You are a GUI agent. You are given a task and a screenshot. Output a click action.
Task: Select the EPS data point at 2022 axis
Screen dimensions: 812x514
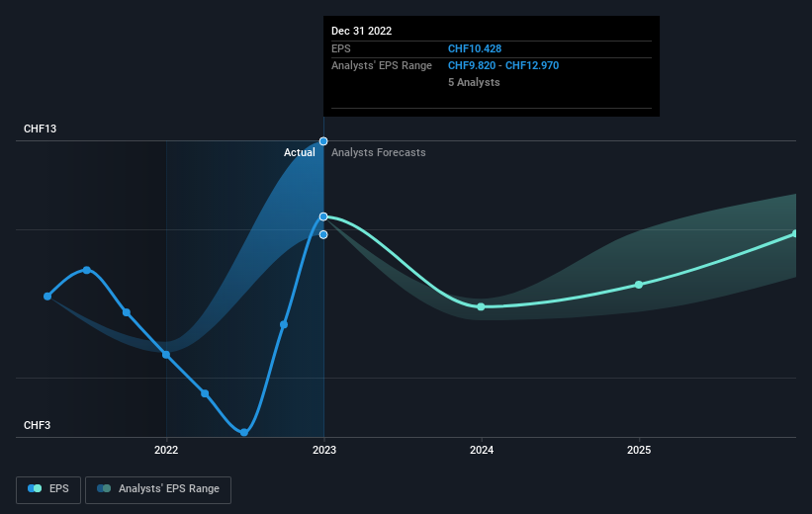tap(166, 355)
